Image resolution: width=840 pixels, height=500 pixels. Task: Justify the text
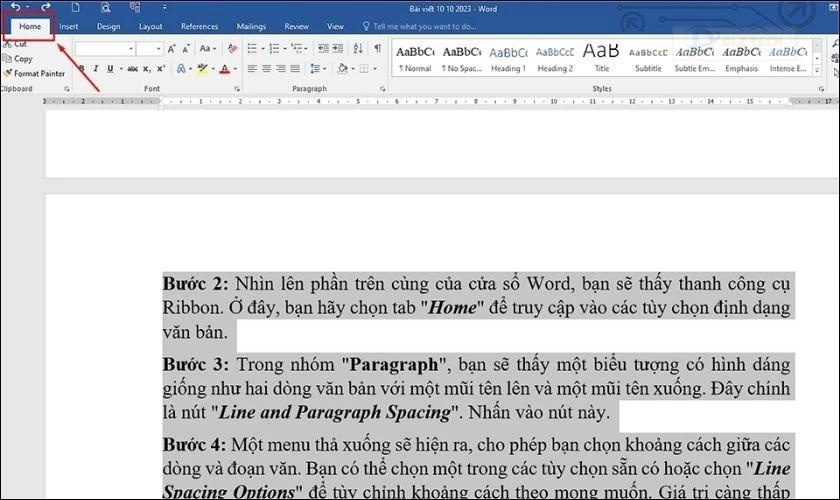click(295, 69)
